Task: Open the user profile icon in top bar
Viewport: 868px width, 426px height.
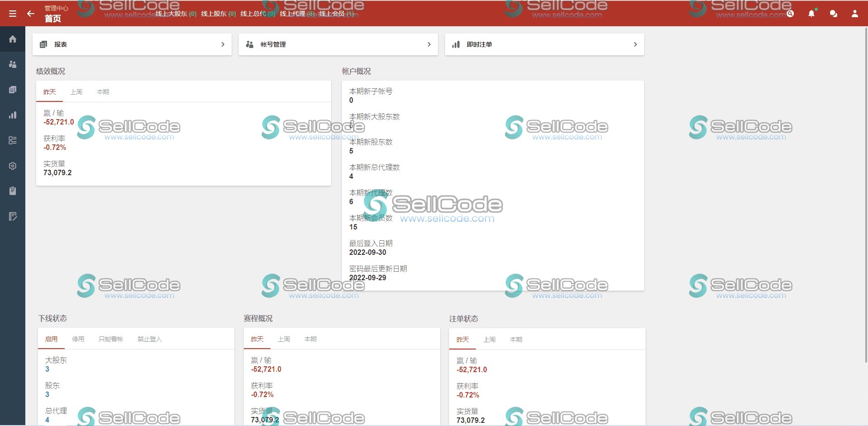Action: (854, 14)
